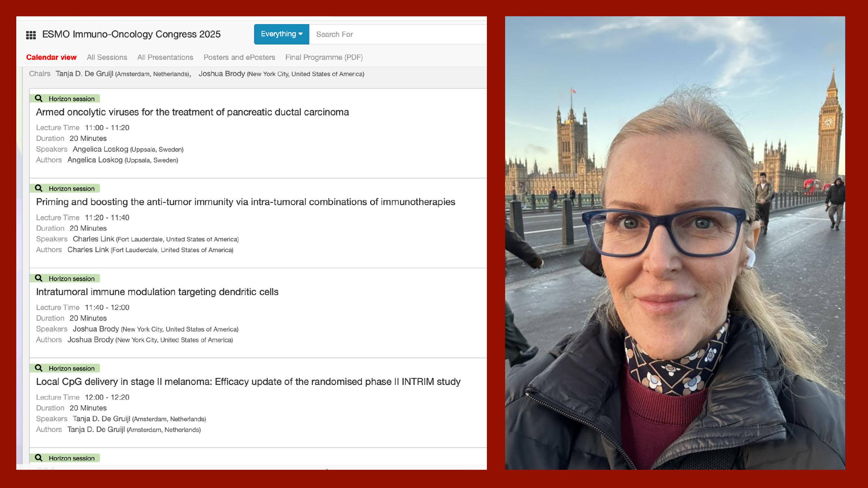868x488 pixels.
Task: Open Armed oncolytic viruses presentation title
Action: click(x=192, y=112)
